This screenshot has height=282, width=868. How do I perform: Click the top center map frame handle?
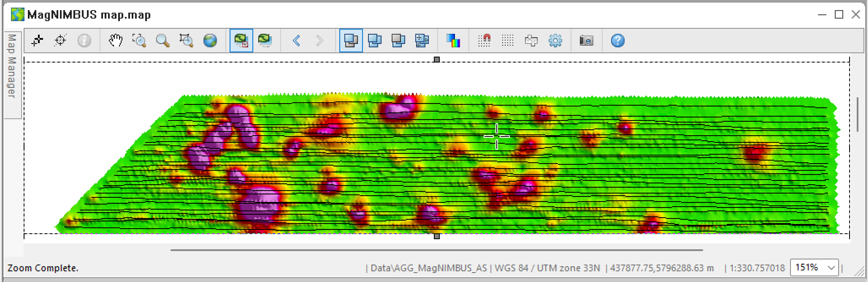point(437,59)
